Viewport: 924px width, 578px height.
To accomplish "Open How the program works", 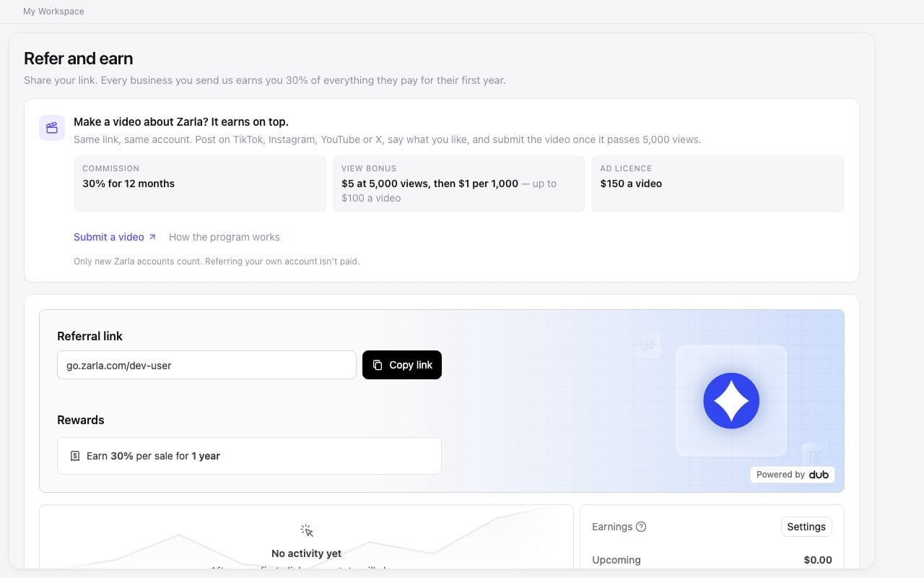I will pos(225,237).
